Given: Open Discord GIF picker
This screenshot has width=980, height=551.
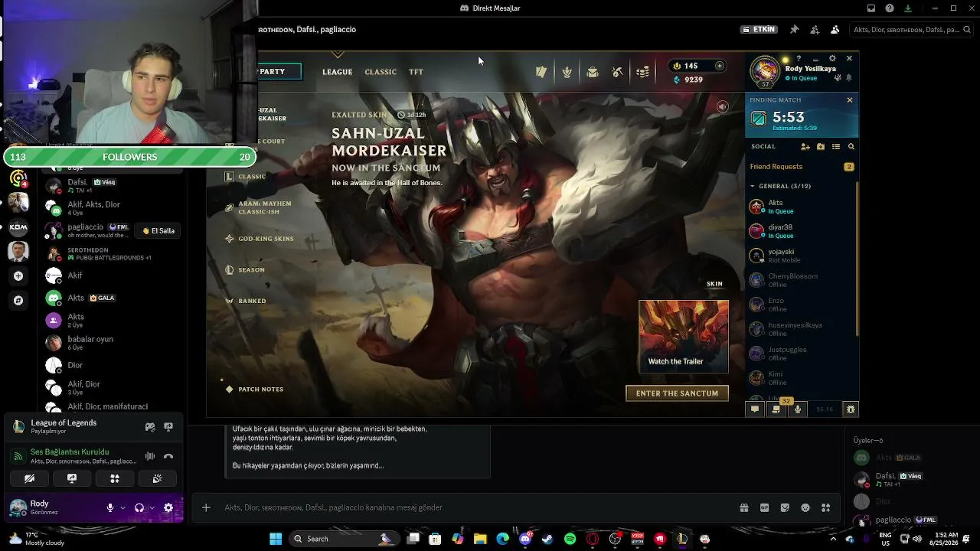Looking at the screenshot, I should (764, 507).
